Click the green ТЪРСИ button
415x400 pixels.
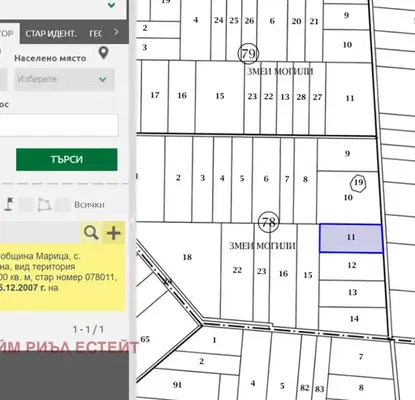click(x=67, y=159)
